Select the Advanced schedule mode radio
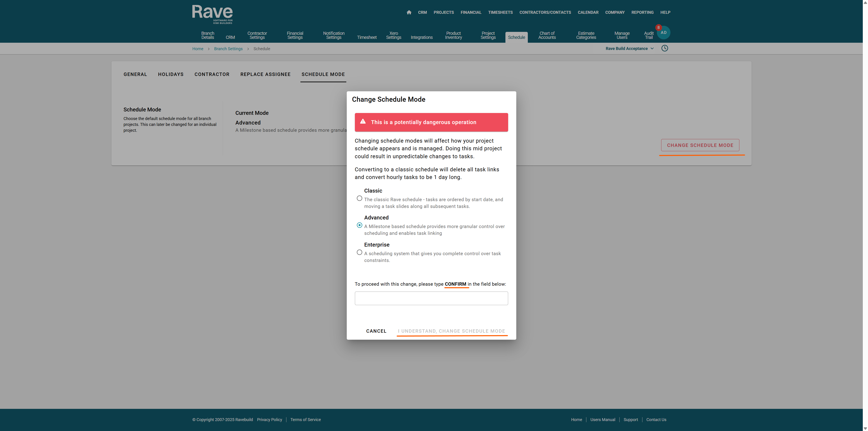The image size is (868, 431). pos(360,225)
